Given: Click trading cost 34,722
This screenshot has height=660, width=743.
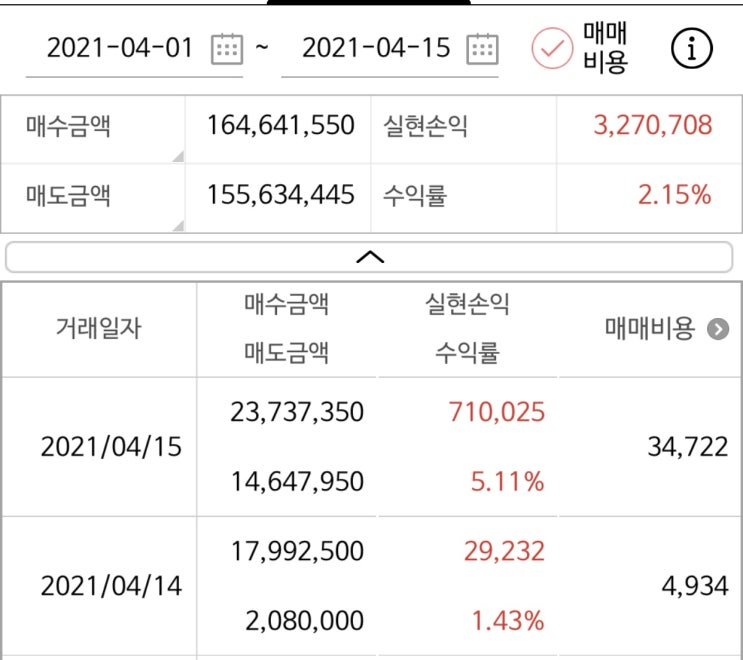Looking at the screenshot, I should (x=688, y=447).
